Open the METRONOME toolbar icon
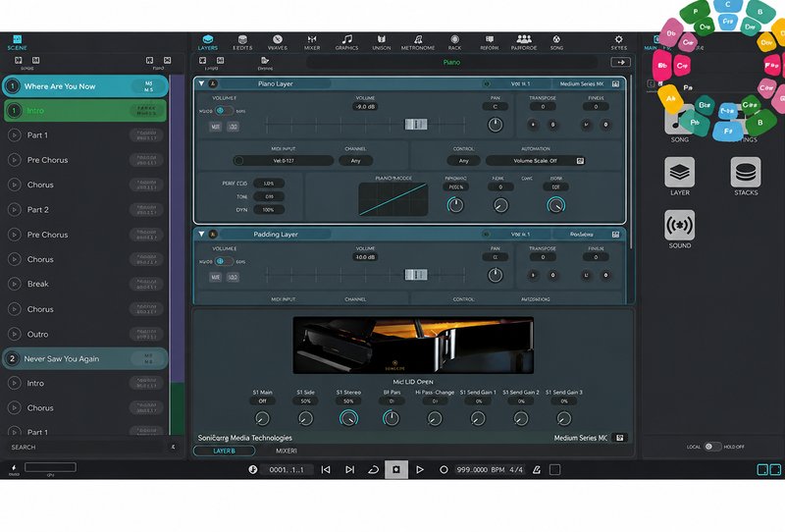 tap(418, 42)
